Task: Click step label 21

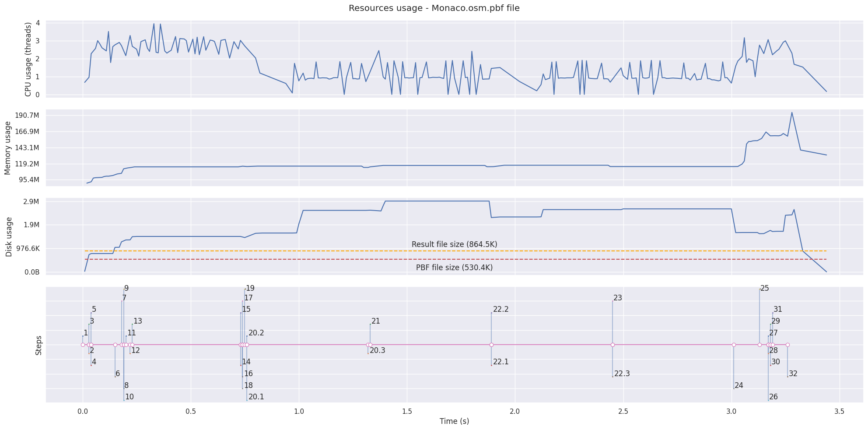Action: click(376, 321)
